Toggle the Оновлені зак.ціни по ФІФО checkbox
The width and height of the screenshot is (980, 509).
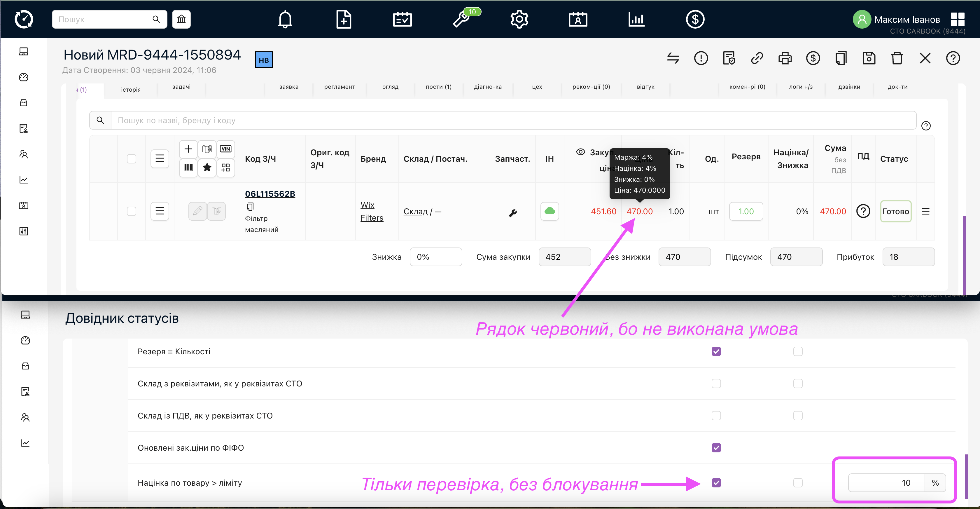[x=716, y=448]
